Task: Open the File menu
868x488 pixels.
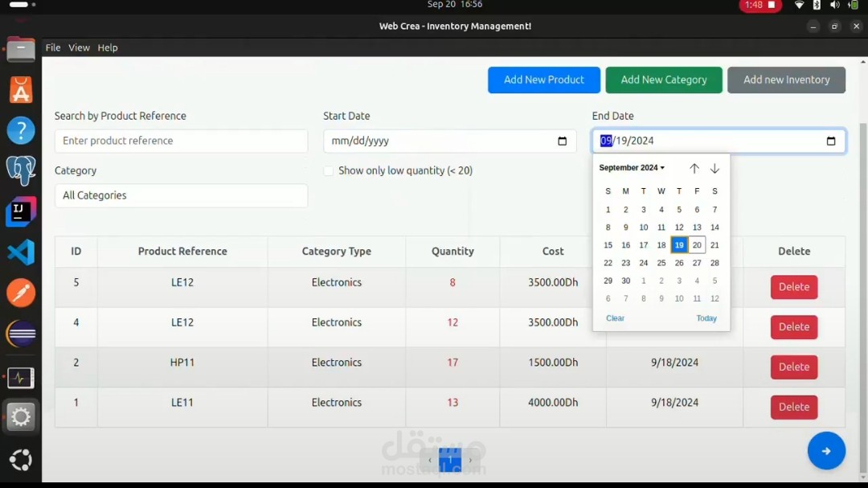Action: [52, 47]
